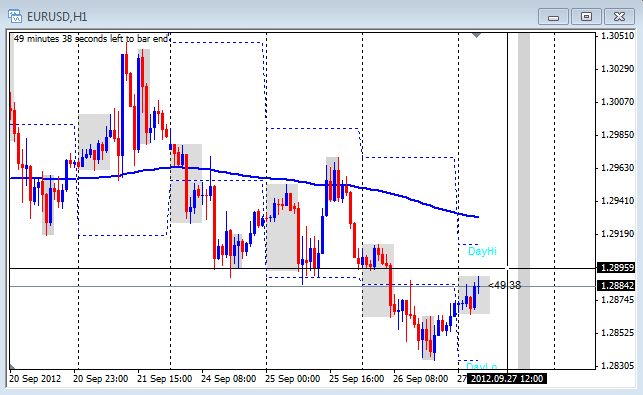Click the 1.28745 price scale value
This screenshot has width=643, height=395.
[617, 300]
